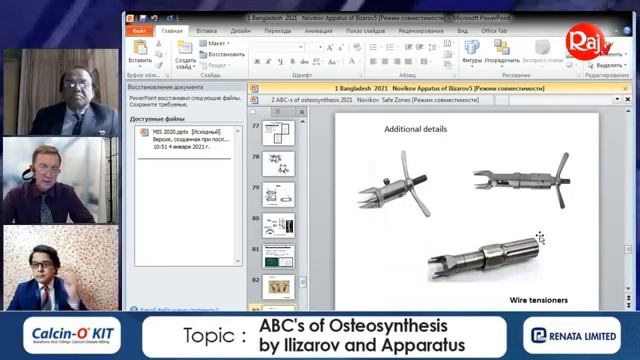Viewport: 640px width, 360px height.
Task: Click the blue Help question mark icon
Action: pos(627,31)
